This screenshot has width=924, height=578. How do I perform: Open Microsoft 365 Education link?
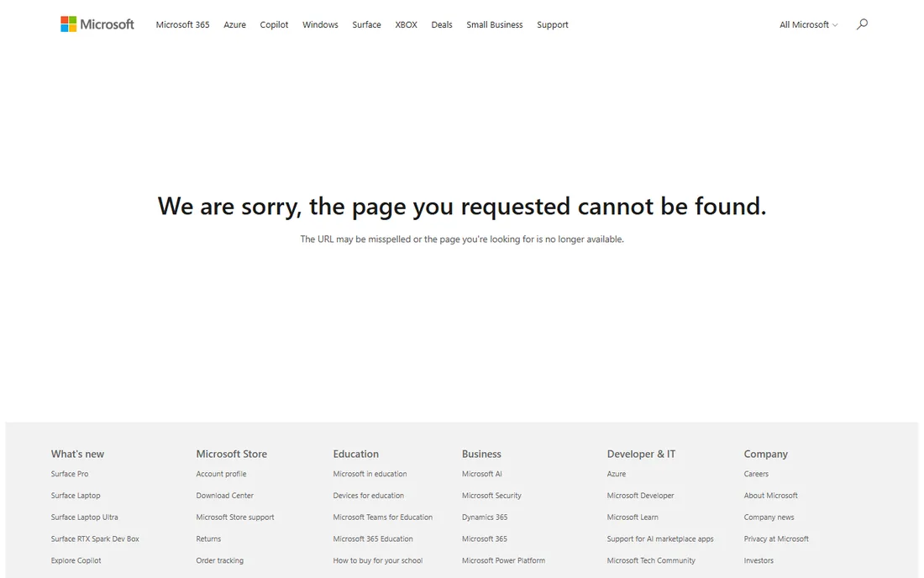click(x=372, y=539)
